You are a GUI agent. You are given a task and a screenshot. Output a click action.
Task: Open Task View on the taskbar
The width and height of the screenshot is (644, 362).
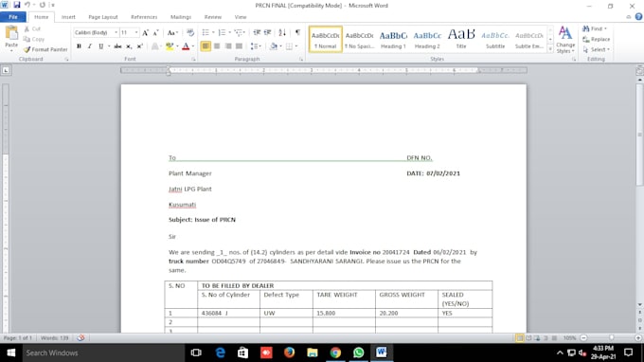pyautogui.click(x=196, y=353)
